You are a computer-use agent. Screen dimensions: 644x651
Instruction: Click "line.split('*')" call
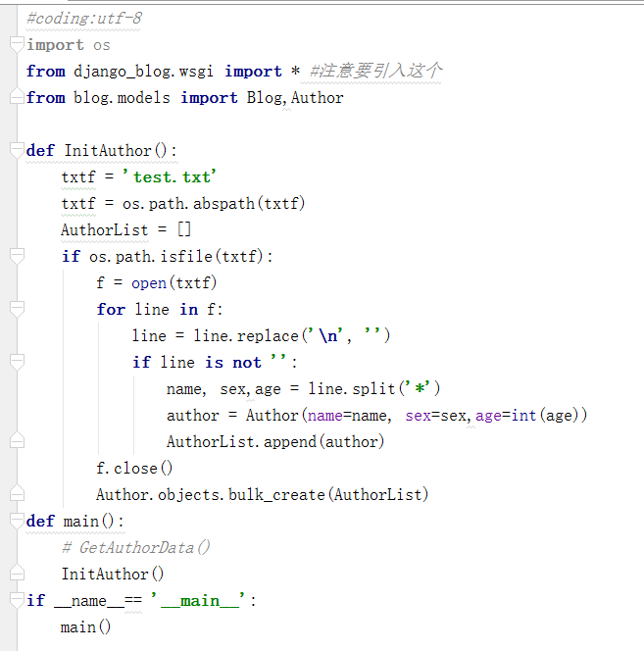[373, 388]
